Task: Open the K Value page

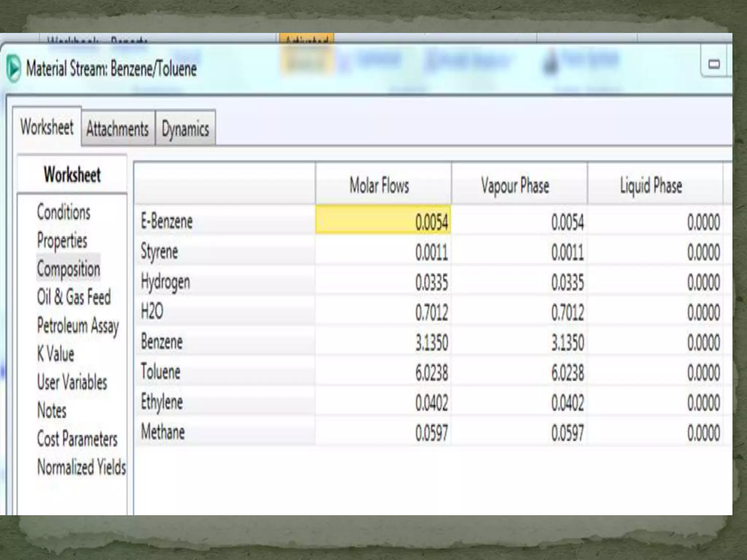Action: (55, 354)
